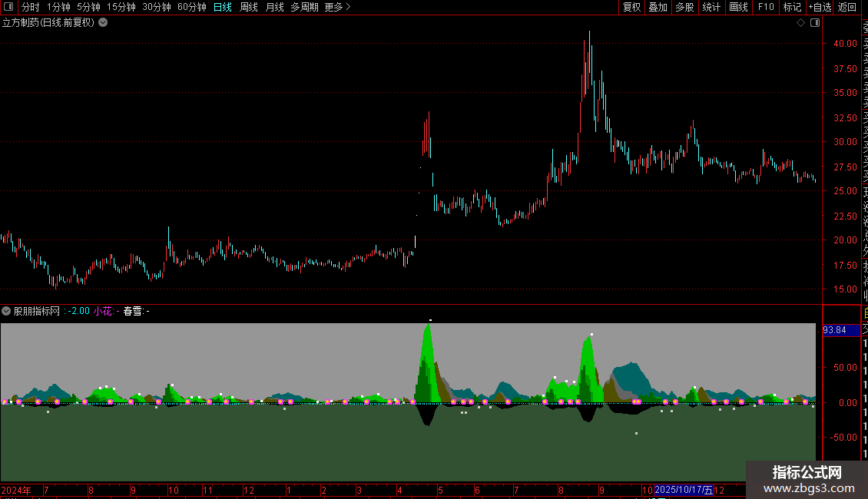Expand the 更多 periods menu
The image size is (868, 499).
338,7
